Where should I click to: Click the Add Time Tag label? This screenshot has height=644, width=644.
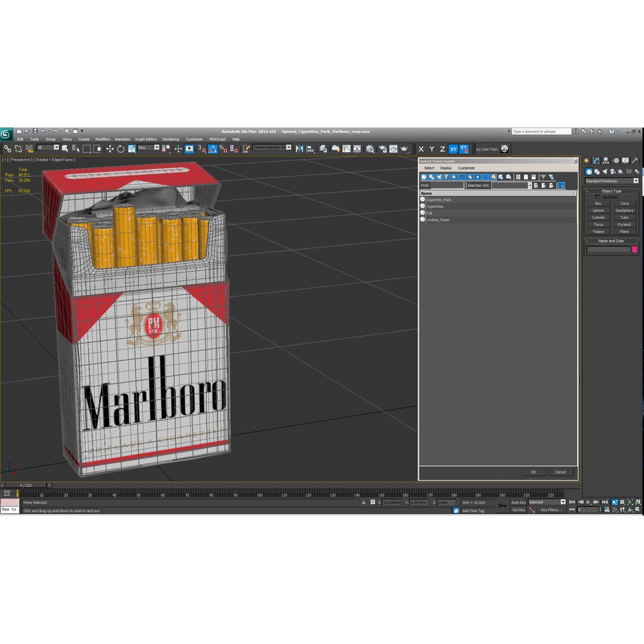[x=473, y=511]
